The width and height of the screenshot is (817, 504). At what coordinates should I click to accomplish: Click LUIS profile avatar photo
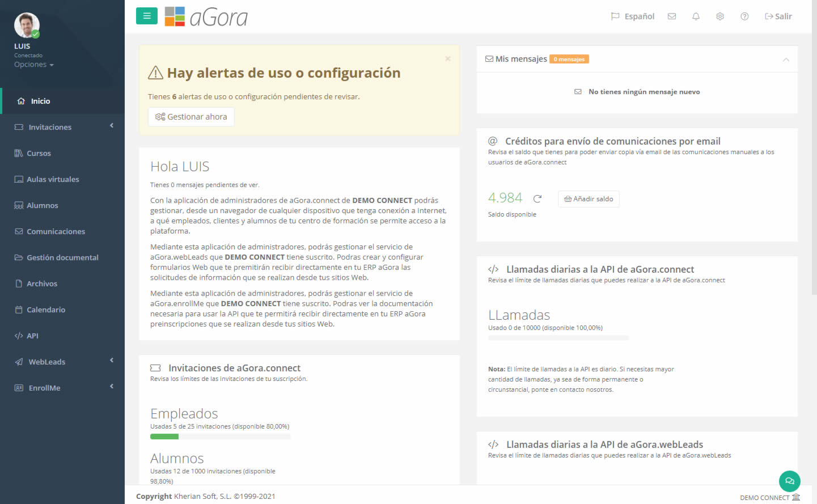27,26
